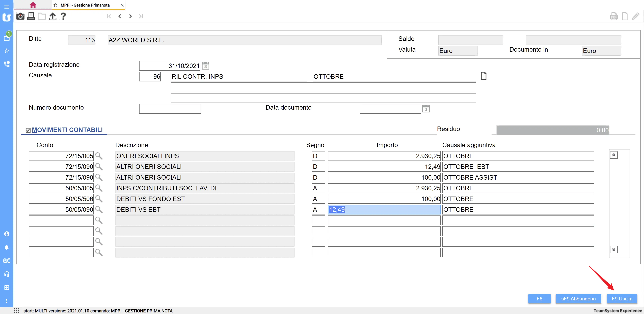Open calendar picker for Data registrazione
The height and width of the screenshot is (314, 644).
205,66
